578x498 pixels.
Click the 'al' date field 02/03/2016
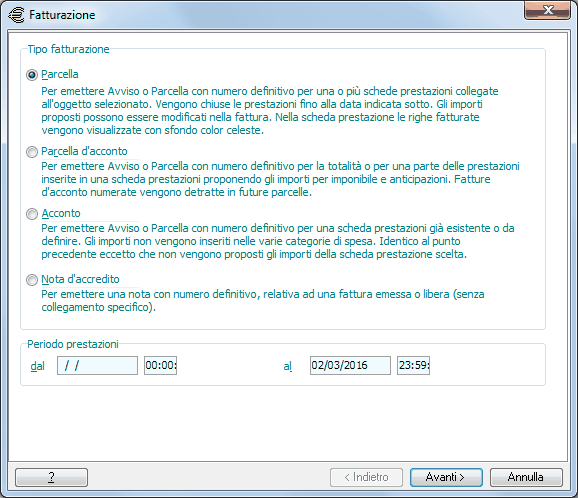[x=350, y=365]
